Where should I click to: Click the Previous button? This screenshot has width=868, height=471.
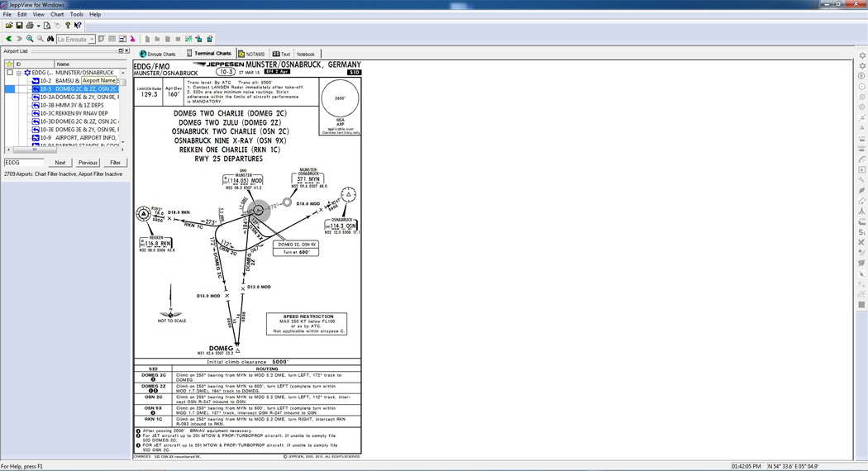(x=88, y=163)
